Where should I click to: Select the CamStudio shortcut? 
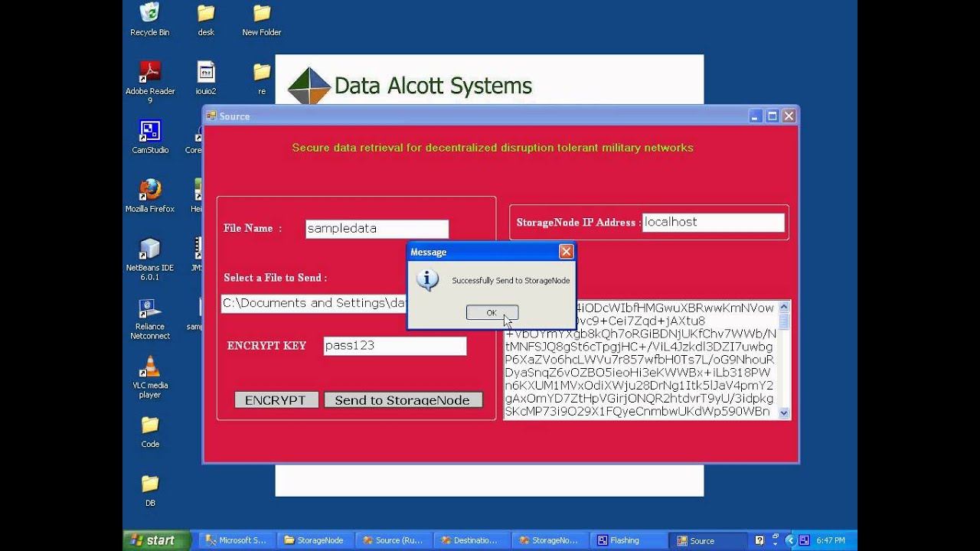pos(150,137)
